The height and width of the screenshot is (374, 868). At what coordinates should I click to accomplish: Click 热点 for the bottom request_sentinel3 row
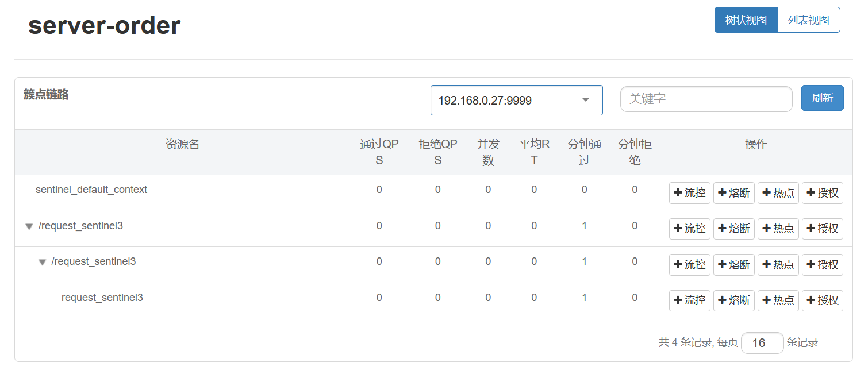click(778, 300)
